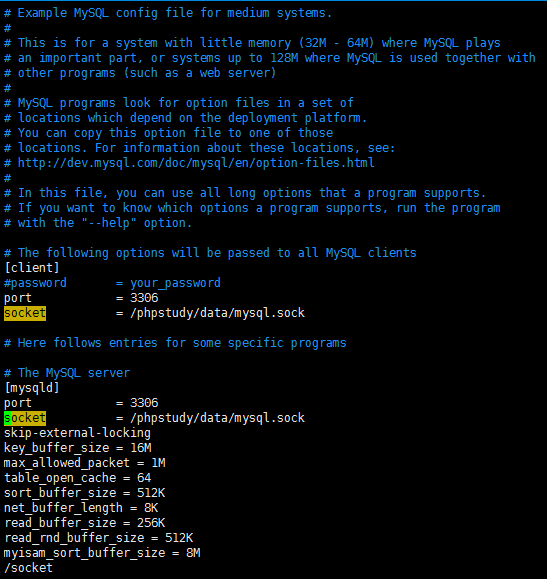Click key_buffer_size = 16M line
Screen dimensions: 547x579
78,448
